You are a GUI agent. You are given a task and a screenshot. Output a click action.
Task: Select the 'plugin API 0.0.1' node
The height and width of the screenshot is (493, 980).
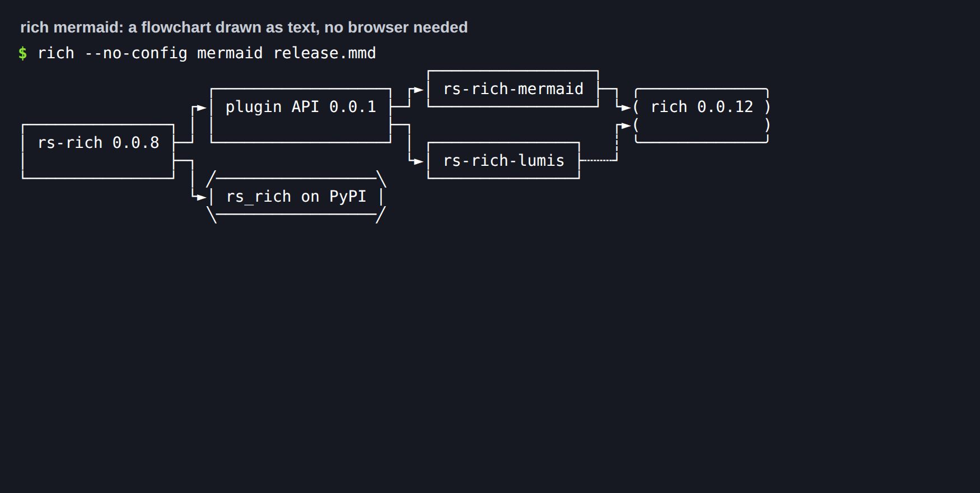pos(301,115)
